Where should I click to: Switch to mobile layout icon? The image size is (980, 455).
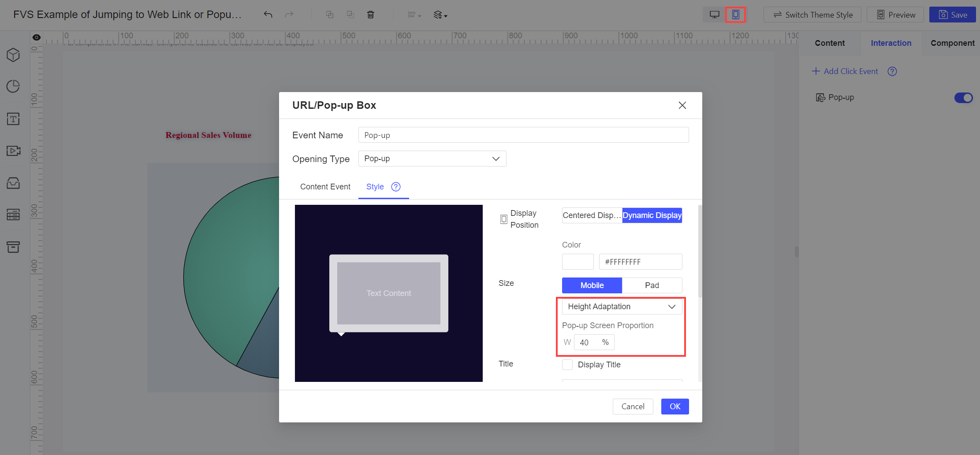click(x=735, y=15)
